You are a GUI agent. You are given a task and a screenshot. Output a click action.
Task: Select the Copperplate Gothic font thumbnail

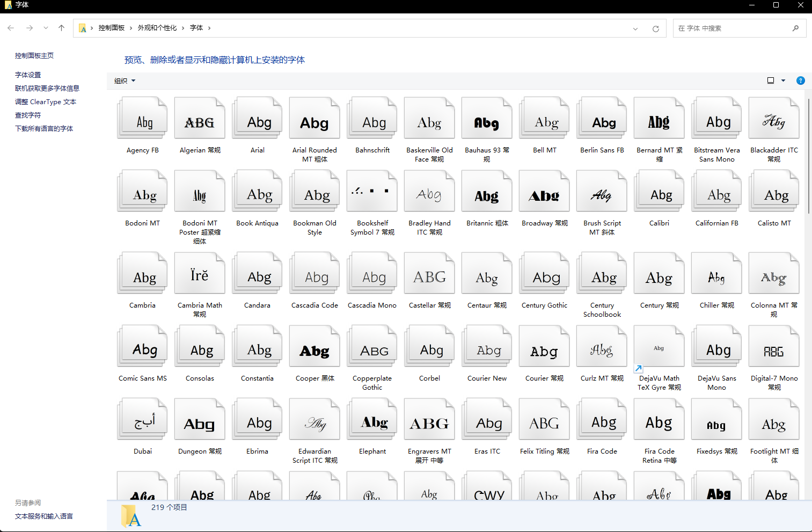372,346
